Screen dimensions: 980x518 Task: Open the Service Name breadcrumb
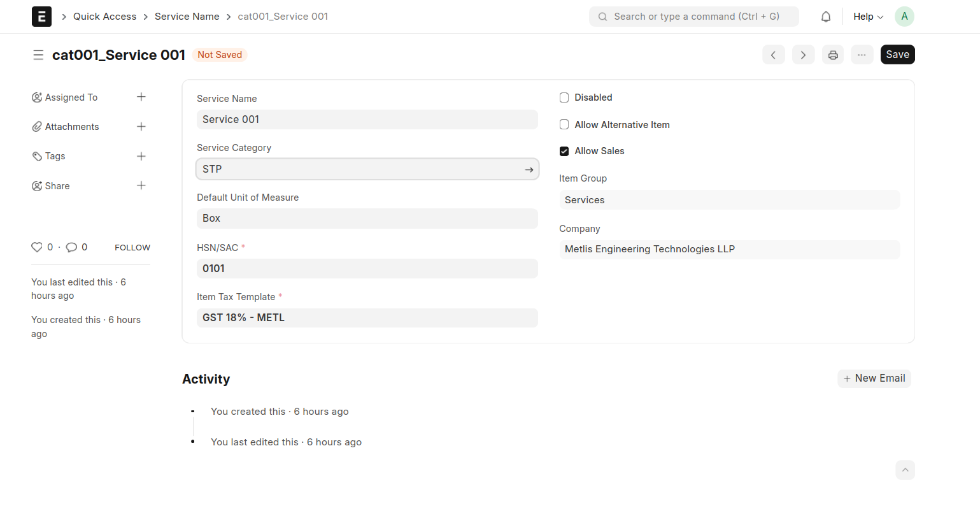click(x=187, y=17)
